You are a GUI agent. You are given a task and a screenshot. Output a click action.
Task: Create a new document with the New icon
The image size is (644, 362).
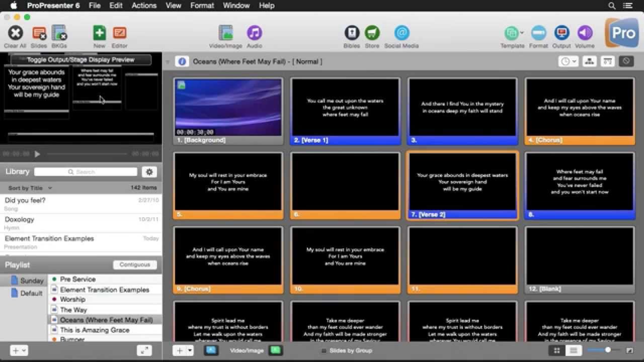pos(99,33)
